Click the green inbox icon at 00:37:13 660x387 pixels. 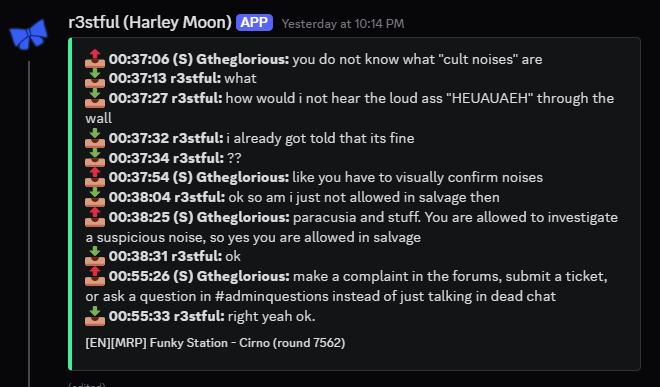click(95, 78)
